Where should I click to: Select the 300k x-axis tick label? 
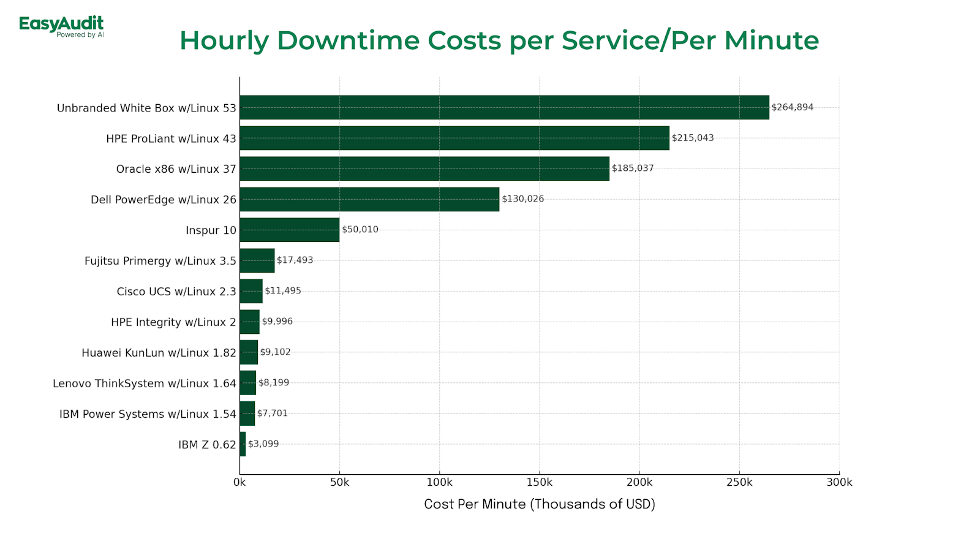click(x=839, y=483)
